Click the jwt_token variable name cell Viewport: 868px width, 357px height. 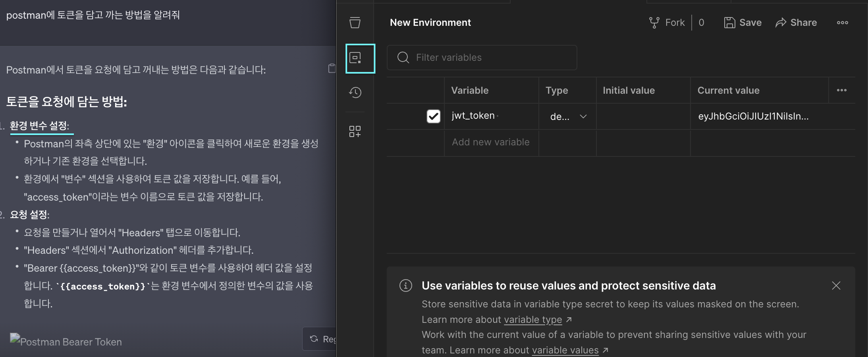point(491,116)
